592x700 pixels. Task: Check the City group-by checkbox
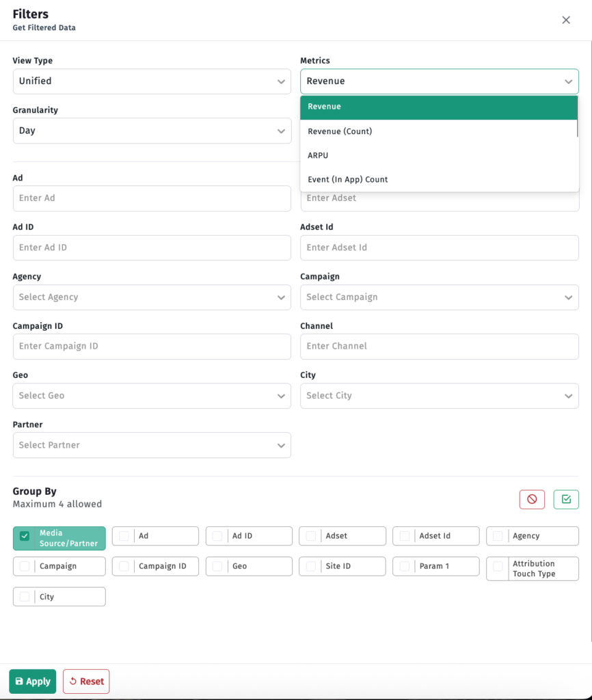25,596
